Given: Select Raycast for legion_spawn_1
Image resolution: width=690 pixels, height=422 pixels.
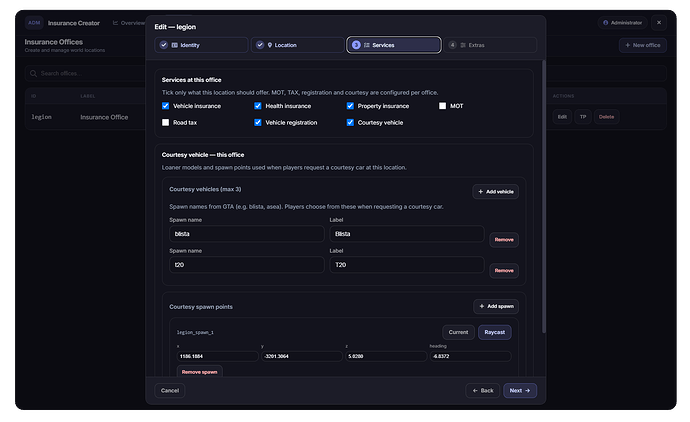Looking at the screenshot, I should [495, 332].
